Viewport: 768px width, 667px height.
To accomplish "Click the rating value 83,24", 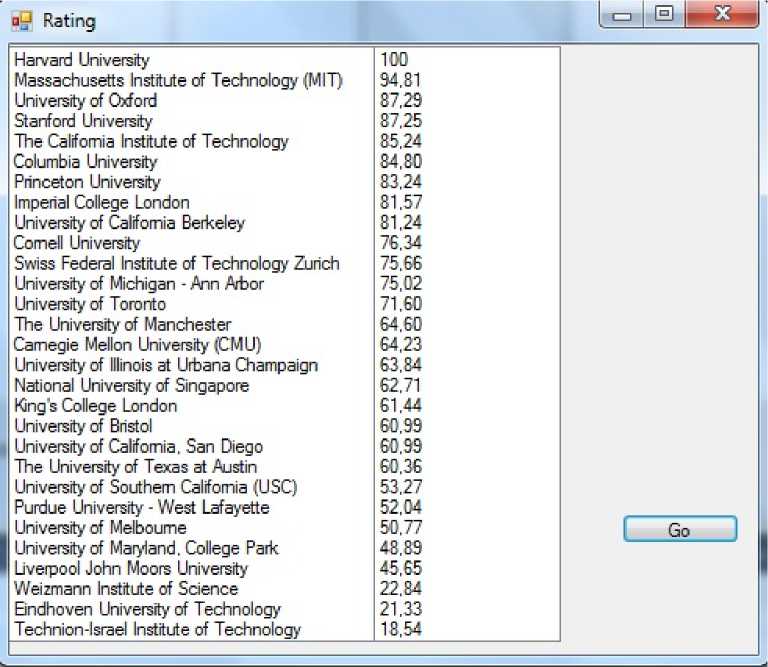I will click(x=401, y=182).
